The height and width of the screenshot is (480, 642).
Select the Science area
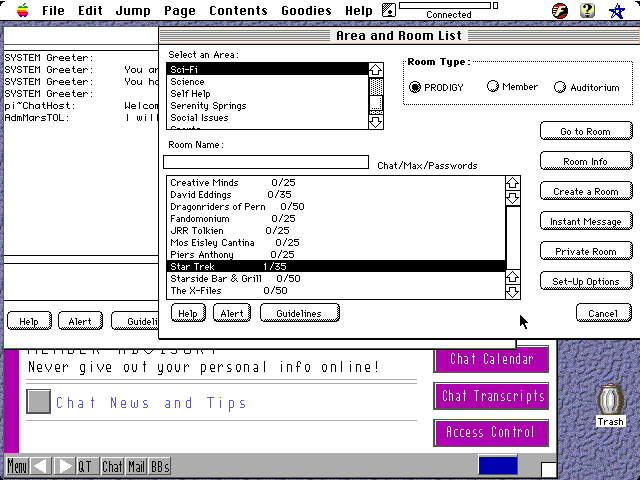268,82
